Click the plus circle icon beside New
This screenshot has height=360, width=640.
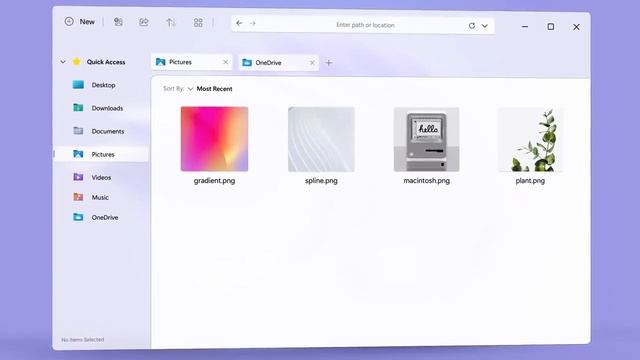pos(69,22)
